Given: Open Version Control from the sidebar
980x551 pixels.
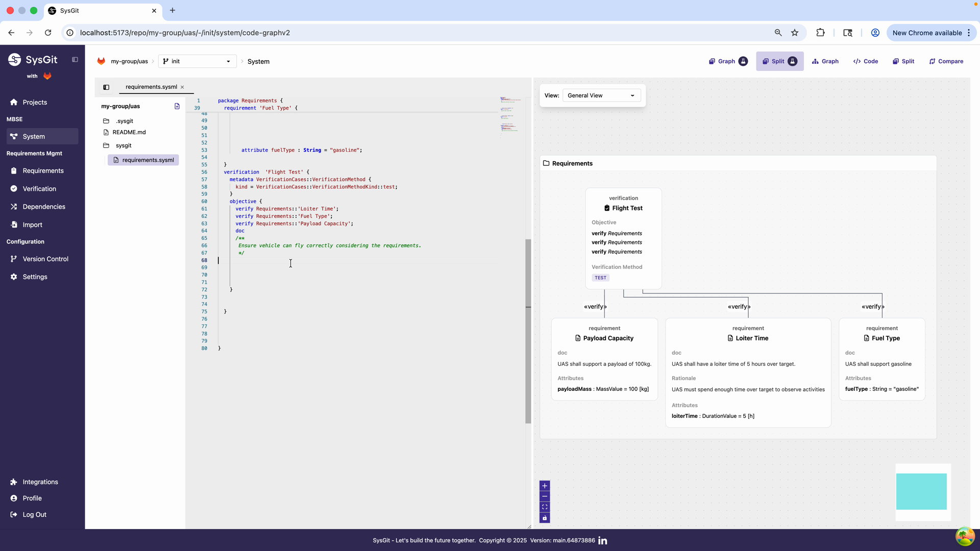Looking at the screenshot, I should [44, 259].
